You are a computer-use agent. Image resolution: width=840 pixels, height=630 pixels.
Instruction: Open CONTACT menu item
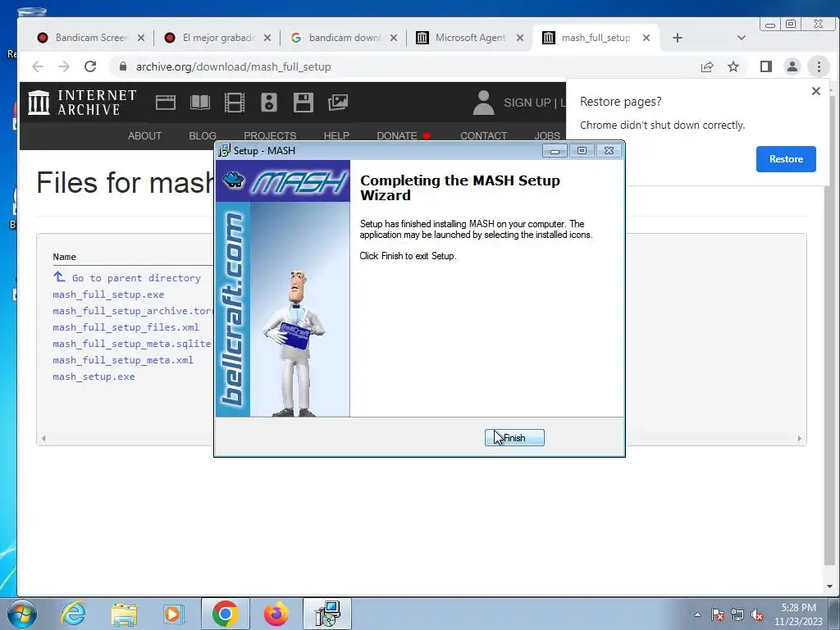[x=484, y=135]
